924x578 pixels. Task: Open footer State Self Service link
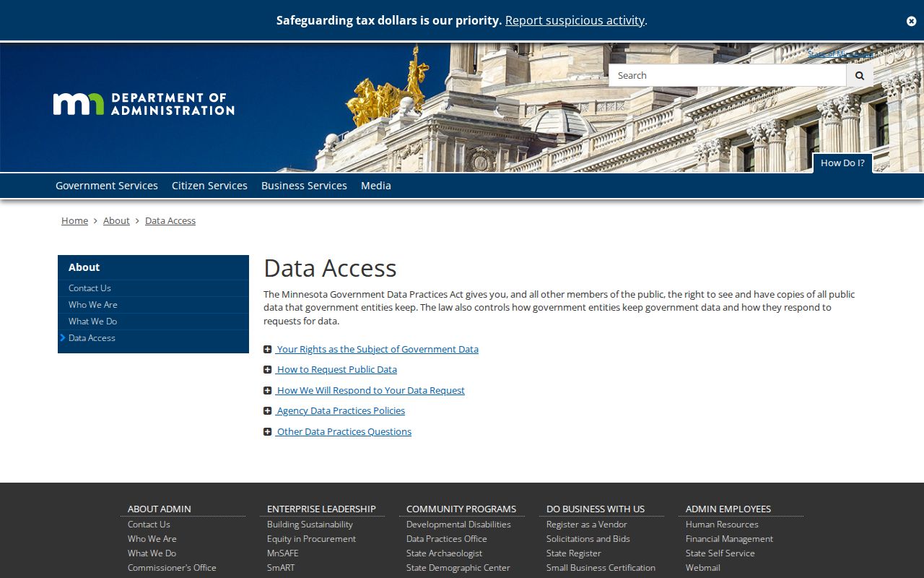coord(720,553)
